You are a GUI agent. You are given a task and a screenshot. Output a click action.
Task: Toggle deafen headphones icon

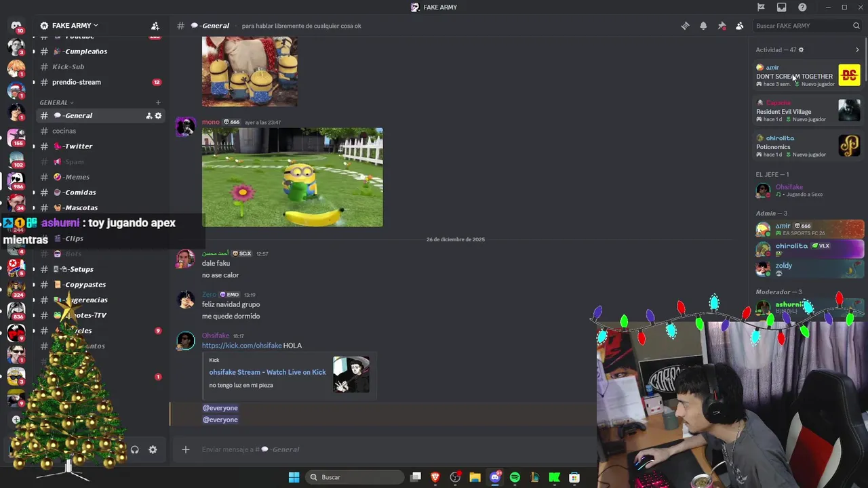134,449
